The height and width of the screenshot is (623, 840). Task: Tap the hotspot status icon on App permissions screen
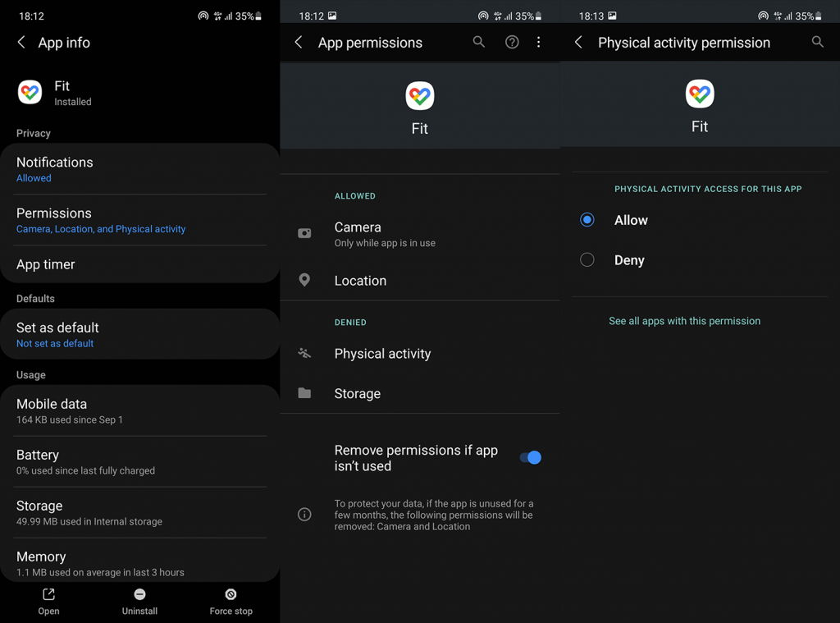pyautogui.click(x=483, y=16)
